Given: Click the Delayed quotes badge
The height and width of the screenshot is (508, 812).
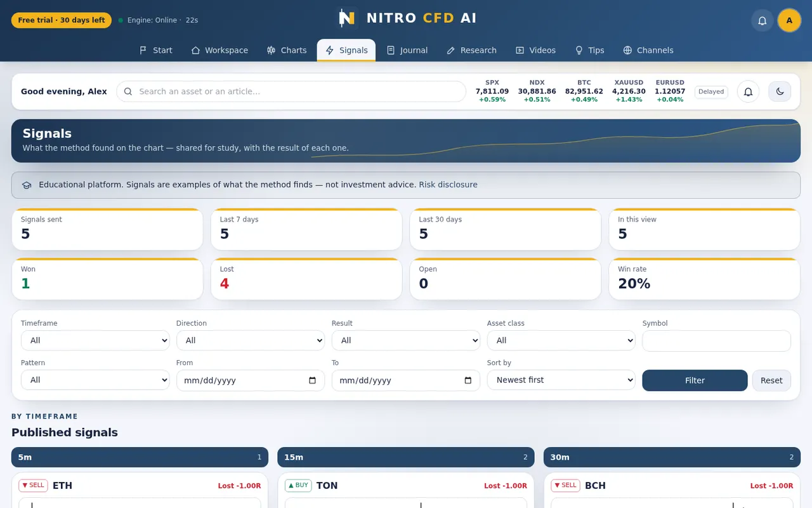Looking at the screenshot, I should 711,91.
